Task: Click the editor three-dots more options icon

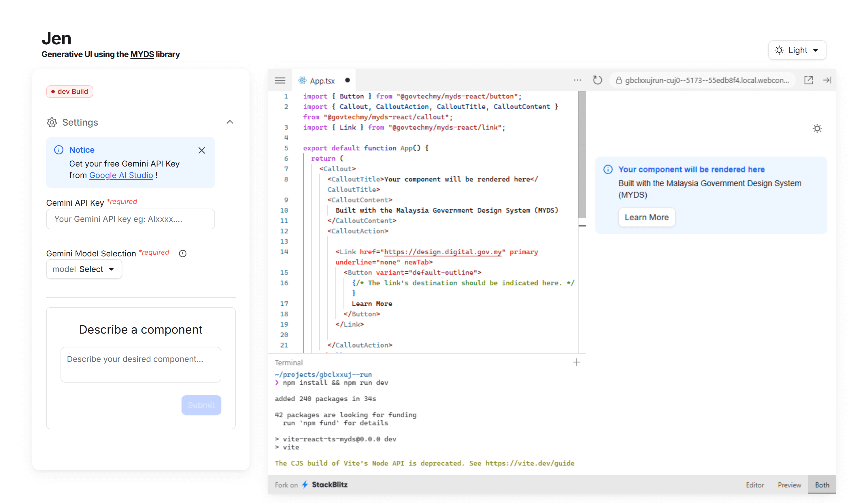Action: point(577,80)
